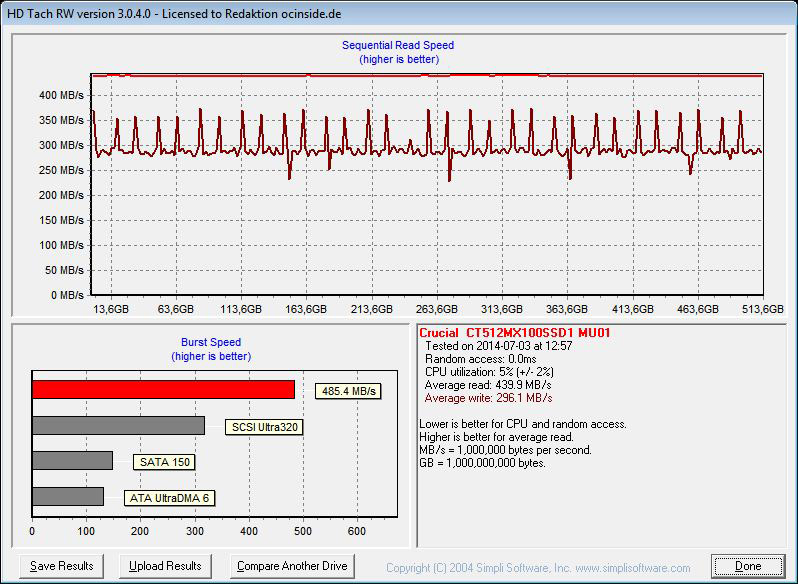Open Compare Another Drive
Viewport: 798px width, 584px height.
click(x=292, y=566)
